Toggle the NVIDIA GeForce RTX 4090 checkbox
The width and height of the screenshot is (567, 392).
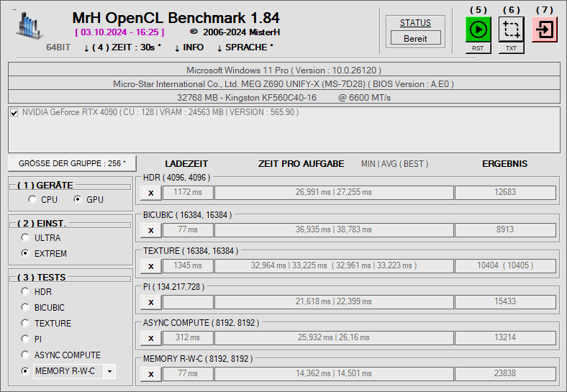click(14, 113)
